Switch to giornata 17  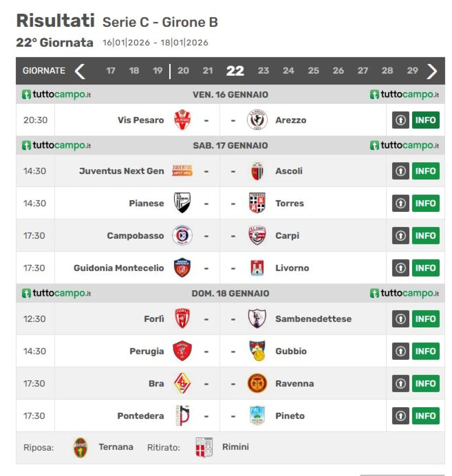tap(111, 71)
